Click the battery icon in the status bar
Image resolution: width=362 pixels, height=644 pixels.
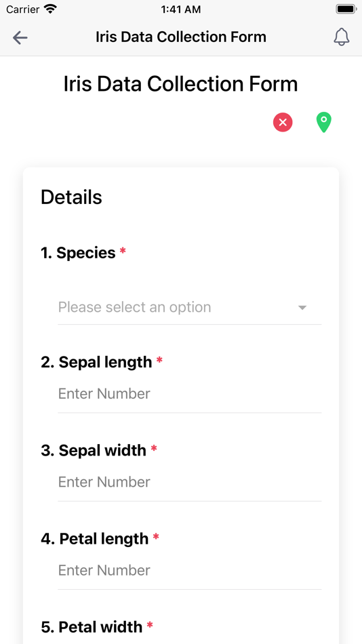[x=346, y=9]
